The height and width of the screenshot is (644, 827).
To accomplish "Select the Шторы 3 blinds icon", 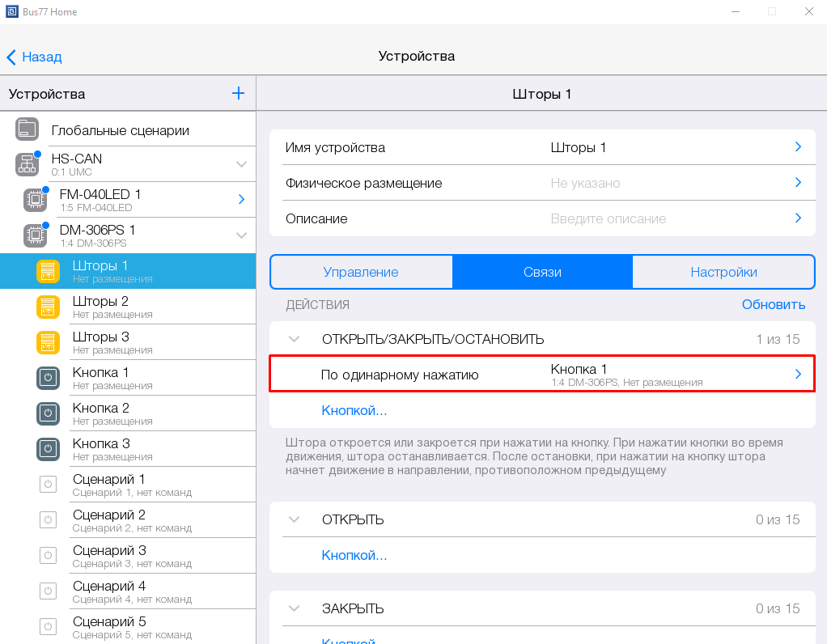I will pyautogui.click(x=48, y=342).
